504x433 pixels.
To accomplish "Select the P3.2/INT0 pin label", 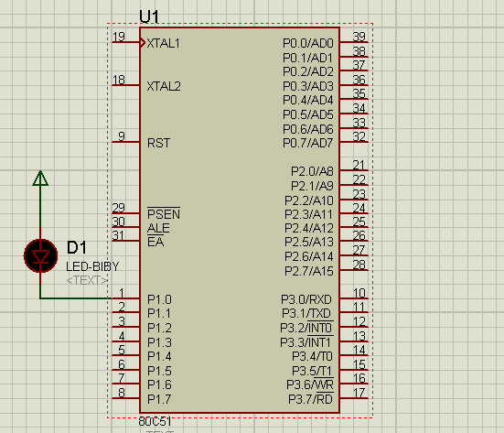I will [306, 328].
